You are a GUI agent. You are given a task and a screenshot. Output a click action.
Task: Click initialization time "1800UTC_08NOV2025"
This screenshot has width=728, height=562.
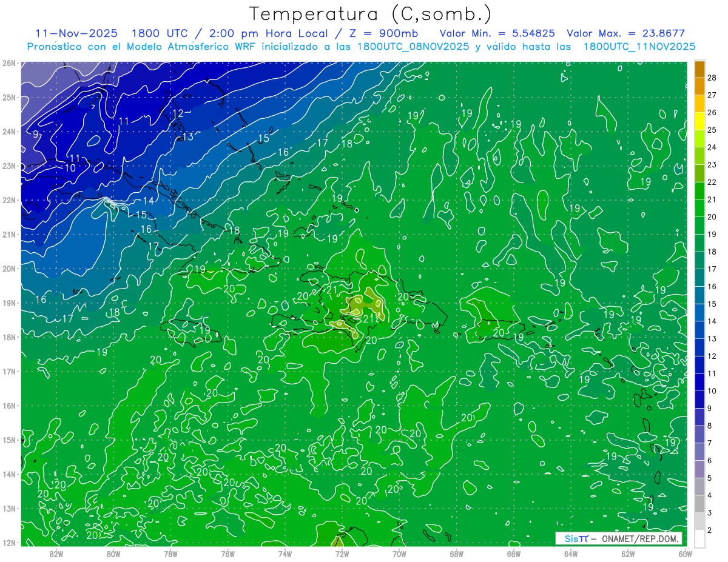click(x=413, y=46)
